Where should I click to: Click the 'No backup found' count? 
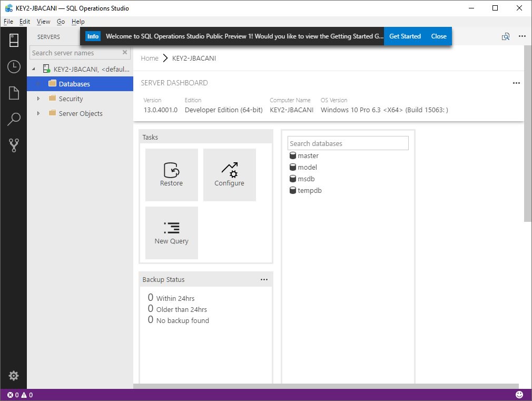pos(150,320)
